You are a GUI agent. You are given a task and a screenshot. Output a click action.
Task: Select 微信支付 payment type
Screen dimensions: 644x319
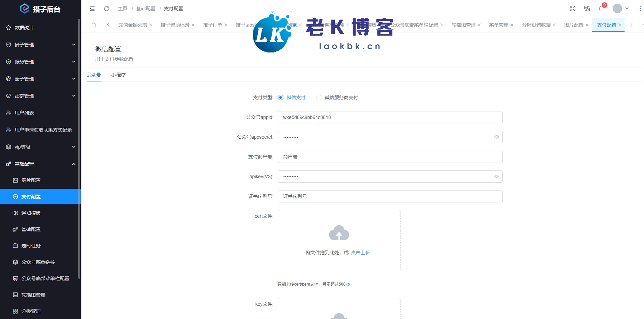281,97
